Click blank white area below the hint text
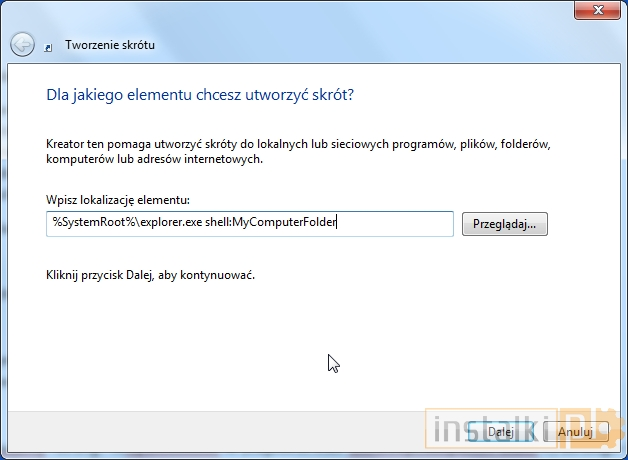This screenshot has width=628, height=460. (200, 340)
